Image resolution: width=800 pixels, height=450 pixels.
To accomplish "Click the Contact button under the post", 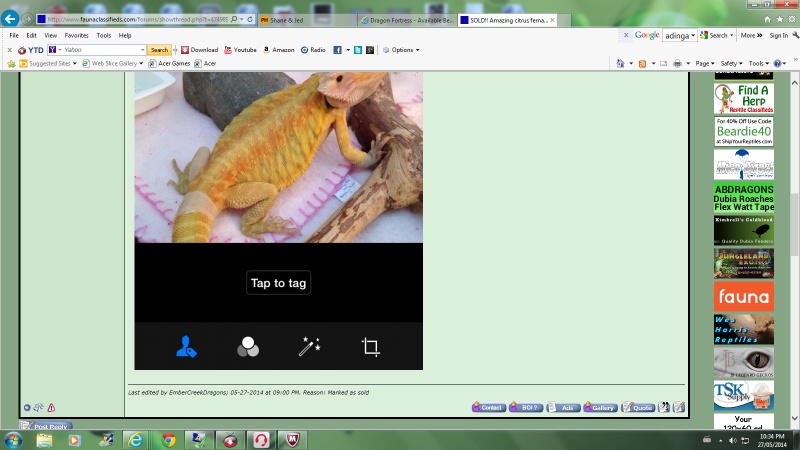I will pos(489,407).
